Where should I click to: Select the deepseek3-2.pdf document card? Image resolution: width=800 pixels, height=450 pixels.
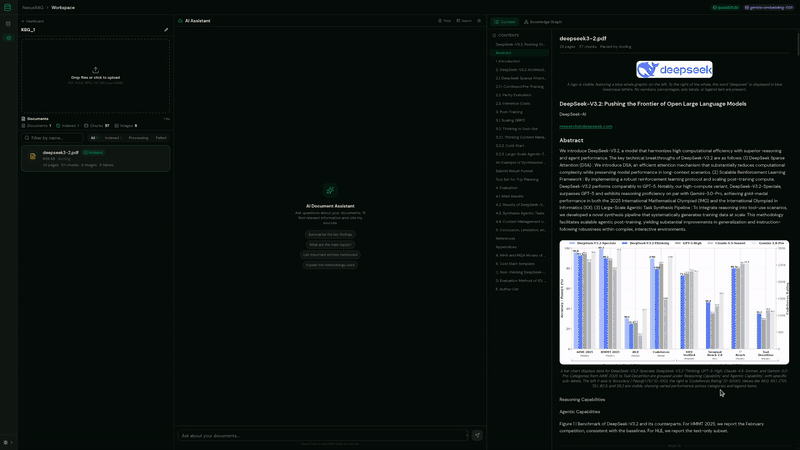(x=95, y=158)
